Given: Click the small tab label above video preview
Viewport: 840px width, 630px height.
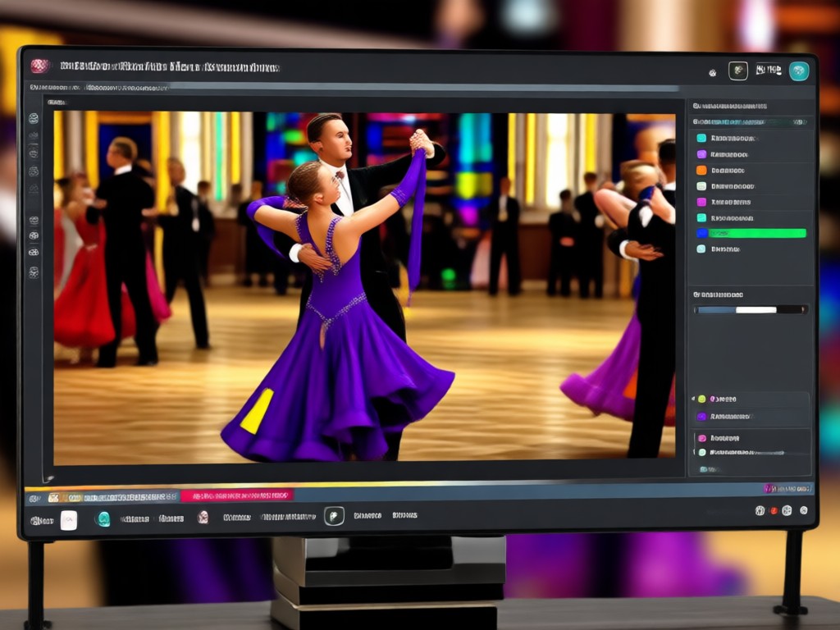Looking at the screenshot, I should 57,102.
